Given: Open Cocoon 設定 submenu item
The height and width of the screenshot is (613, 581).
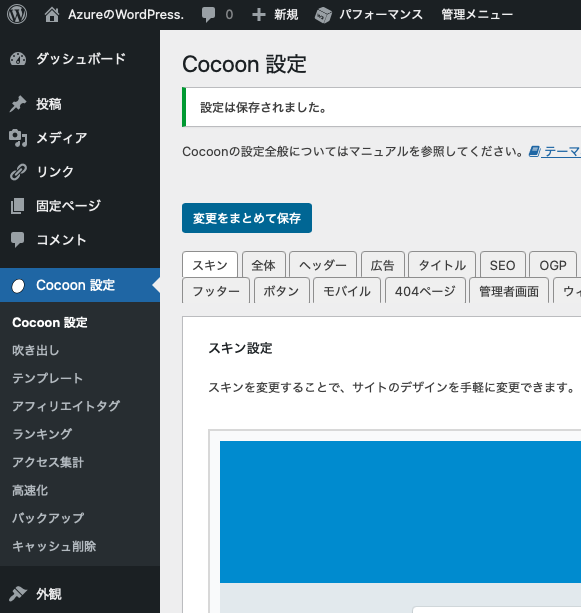Looking at the screenshot, I should coord(50,323).
